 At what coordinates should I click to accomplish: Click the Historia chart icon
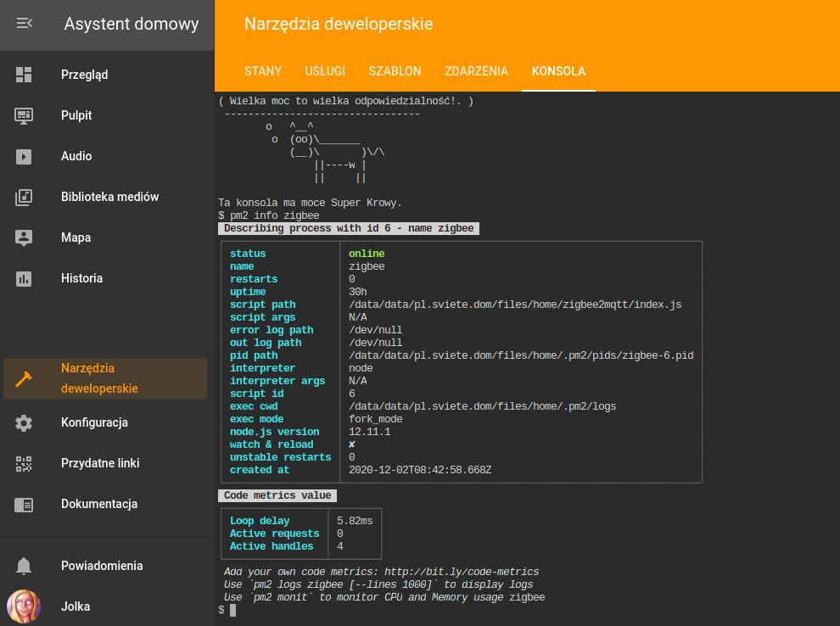click(24, 278)
